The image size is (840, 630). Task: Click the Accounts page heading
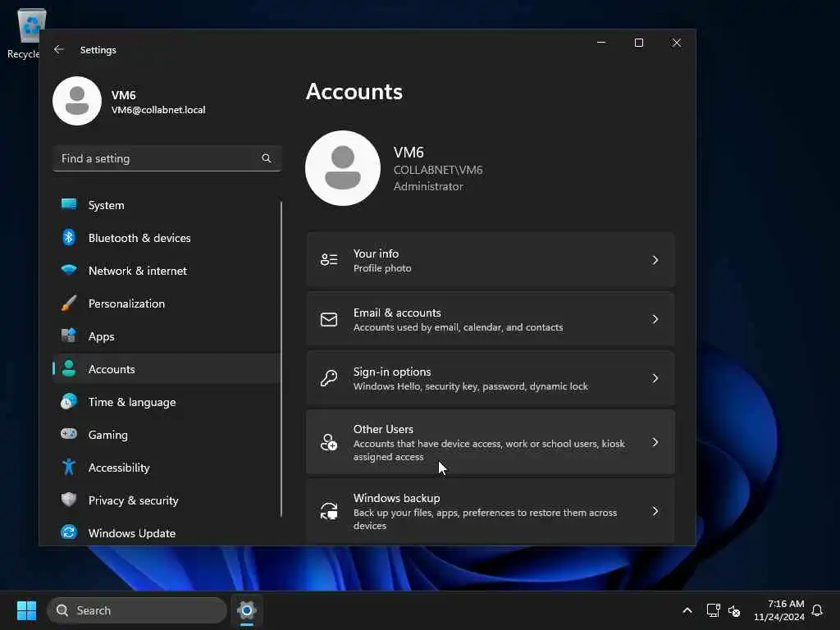coord(354,92)
